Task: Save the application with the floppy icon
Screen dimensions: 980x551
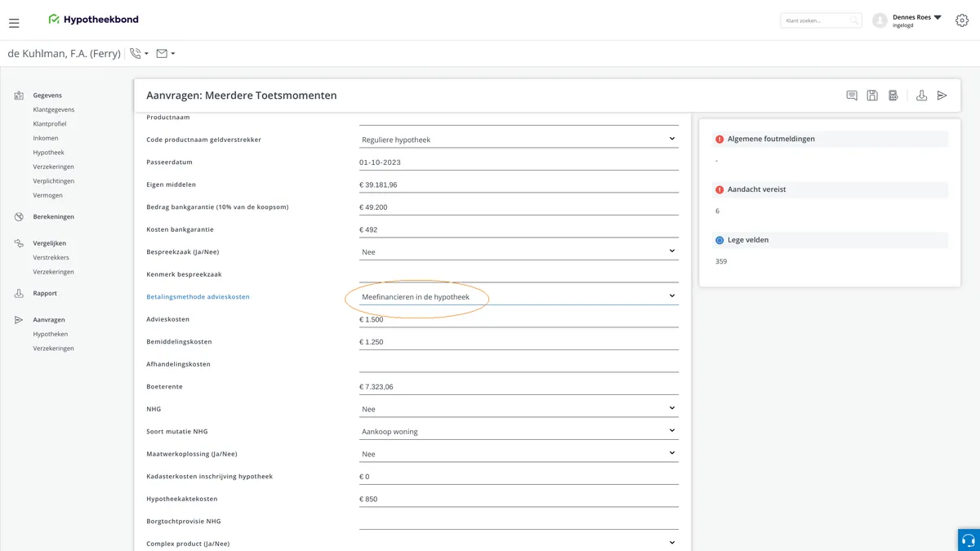Action: pyautogui.click(x=872, y=96)
